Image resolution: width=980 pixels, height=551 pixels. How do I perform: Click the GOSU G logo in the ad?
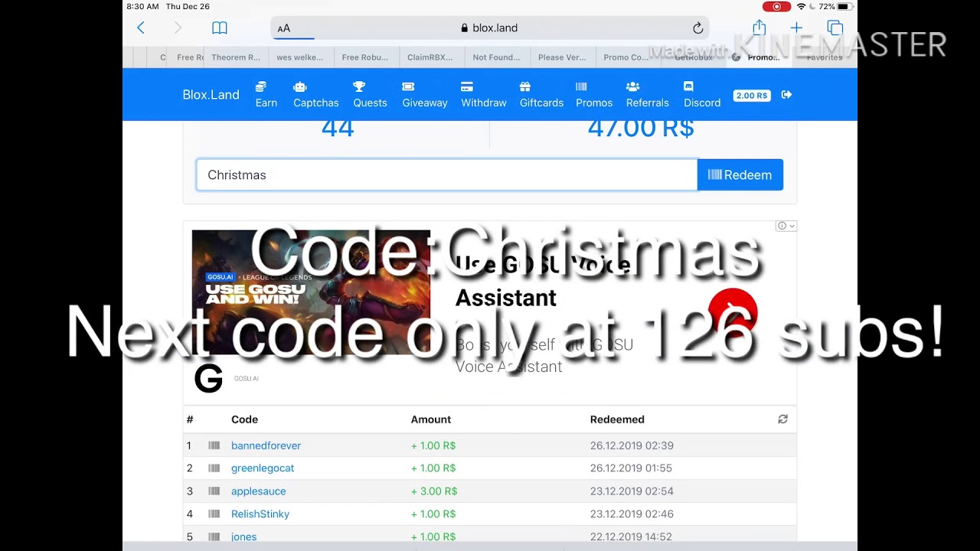pyautogui.click(x=208, y=379)
